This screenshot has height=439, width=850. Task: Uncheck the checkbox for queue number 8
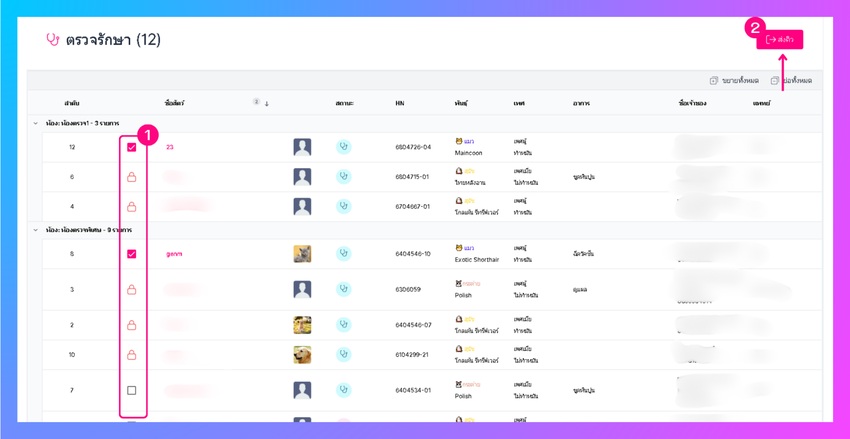[x=131, y=254]
